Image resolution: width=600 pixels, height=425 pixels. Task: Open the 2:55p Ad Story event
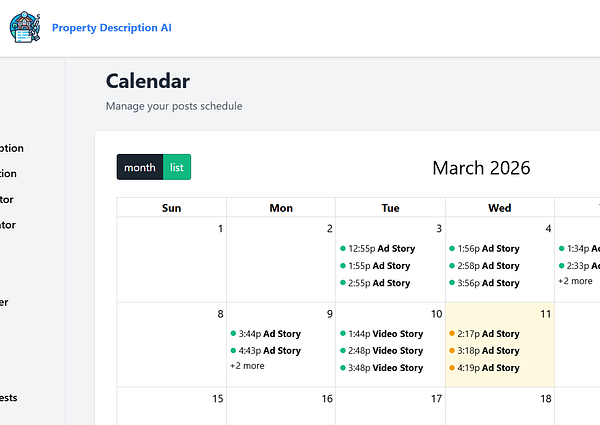pos(375,283)
